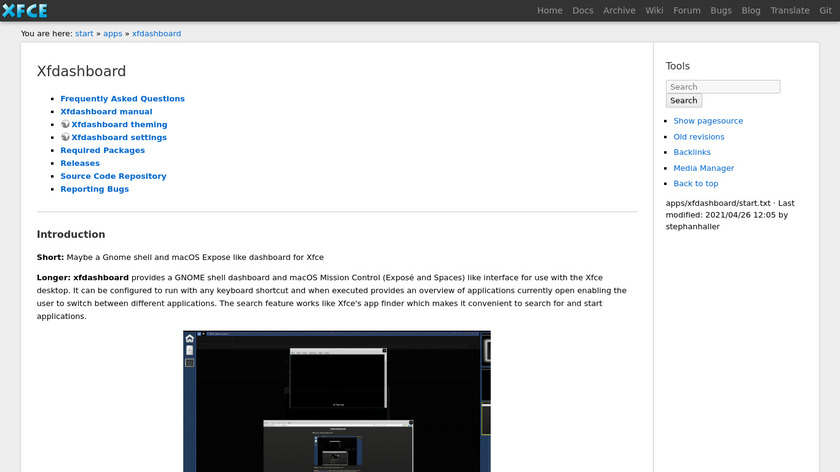Click the XFCE logo
This screenshot has height=472, width=840.
[25, 10]
